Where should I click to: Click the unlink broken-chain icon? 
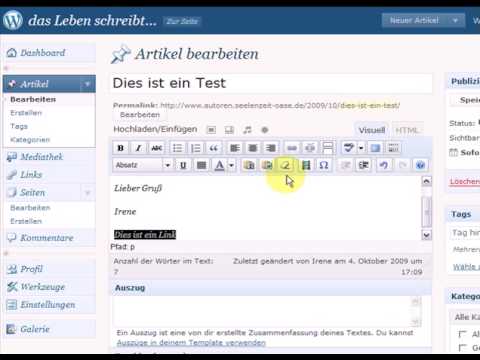point(310,148)
